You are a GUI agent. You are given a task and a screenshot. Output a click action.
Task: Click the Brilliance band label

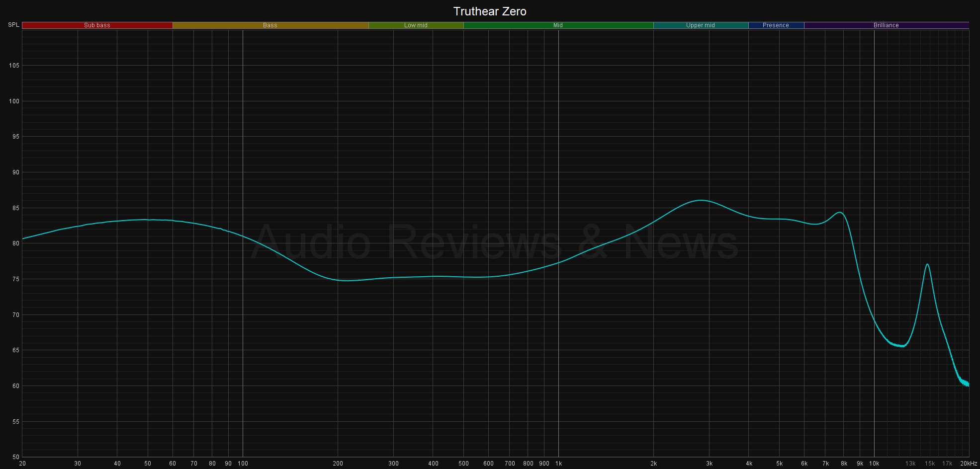point(886,25)
